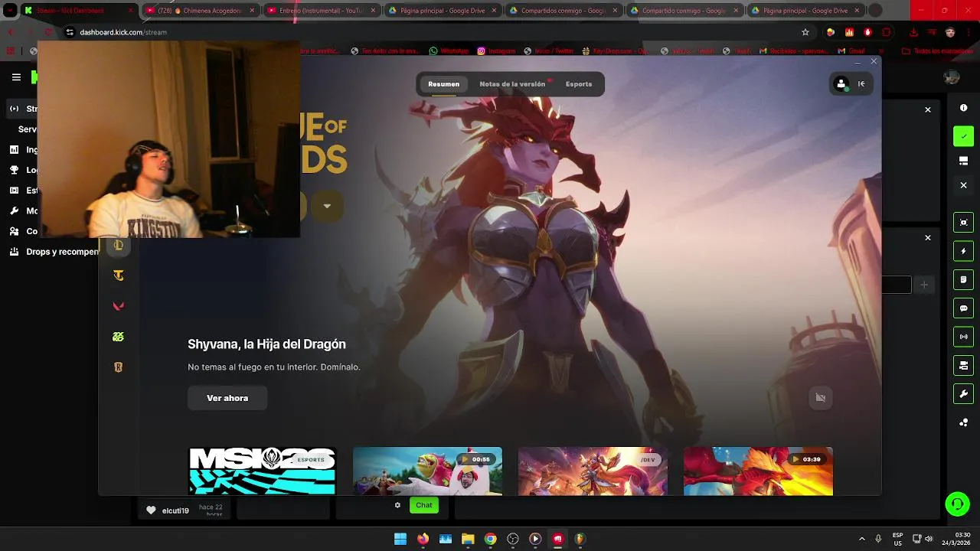Play the 03:39 dragon video thumbnail
Viewport: 980px width, 551px height.
coord(758,471)
